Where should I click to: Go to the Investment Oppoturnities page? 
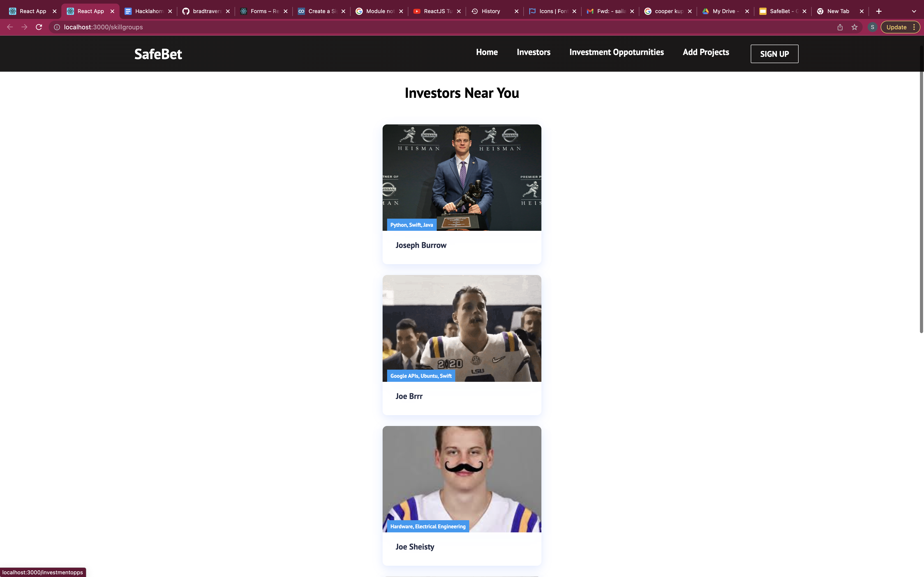point(616,52)
